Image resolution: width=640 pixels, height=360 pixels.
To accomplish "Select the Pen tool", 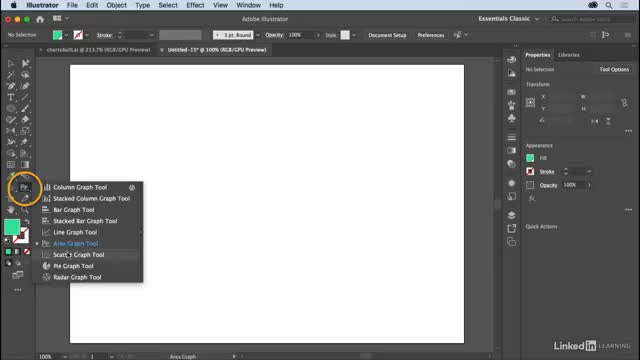I will click(x=11, y=86).
